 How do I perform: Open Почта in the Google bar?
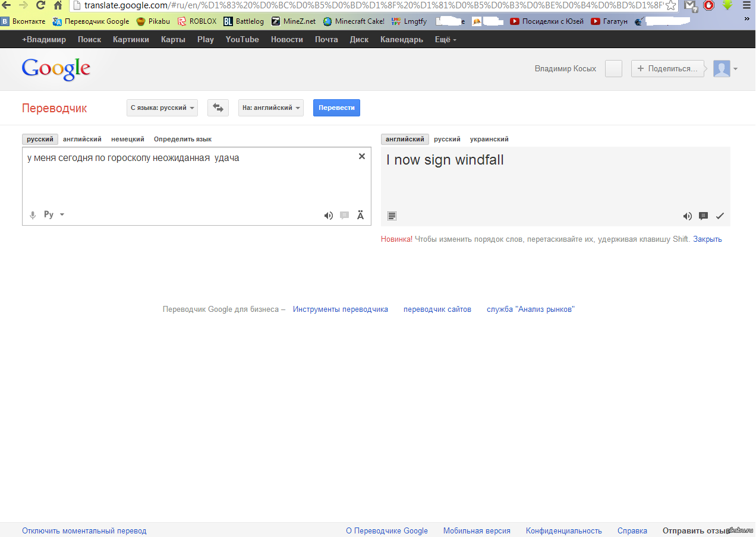coord(326,40)
